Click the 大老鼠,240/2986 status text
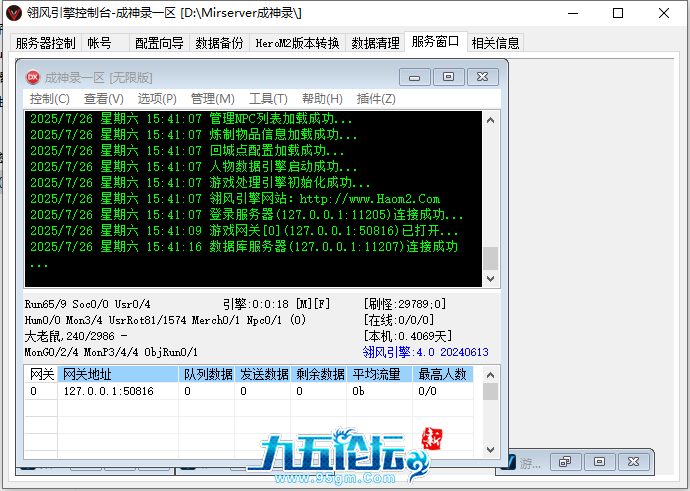 [76, 336]
